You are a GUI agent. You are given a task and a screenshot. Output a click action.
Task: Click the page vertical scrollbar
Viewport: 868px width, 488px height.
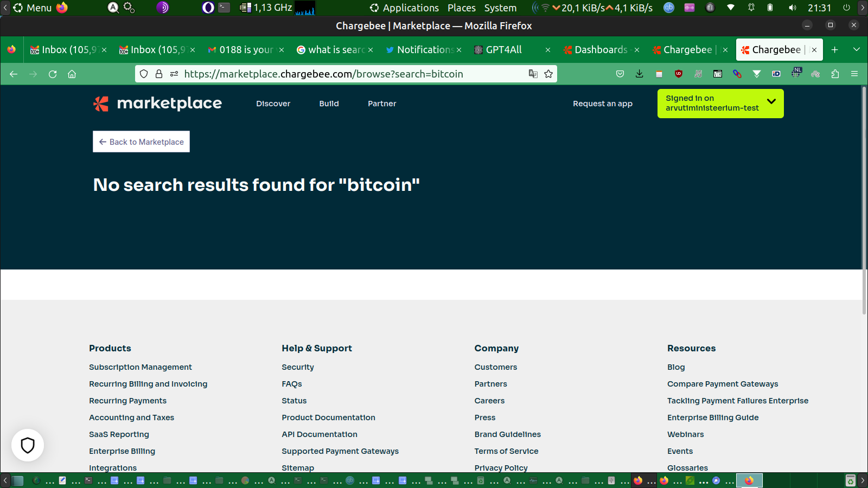(864, 201)
